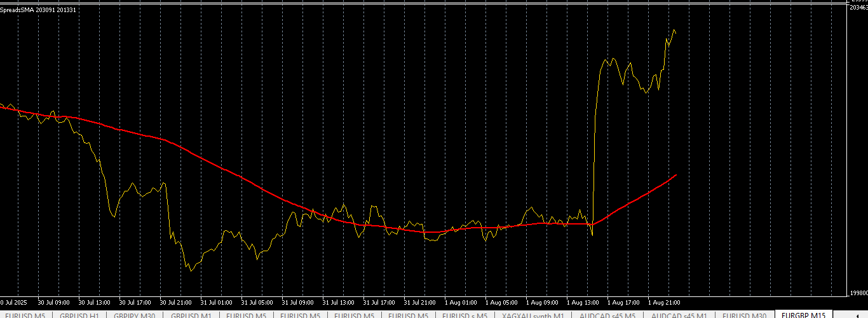
Task: Switch to the EURUSD M30 tab
Action: coord(745,315)
